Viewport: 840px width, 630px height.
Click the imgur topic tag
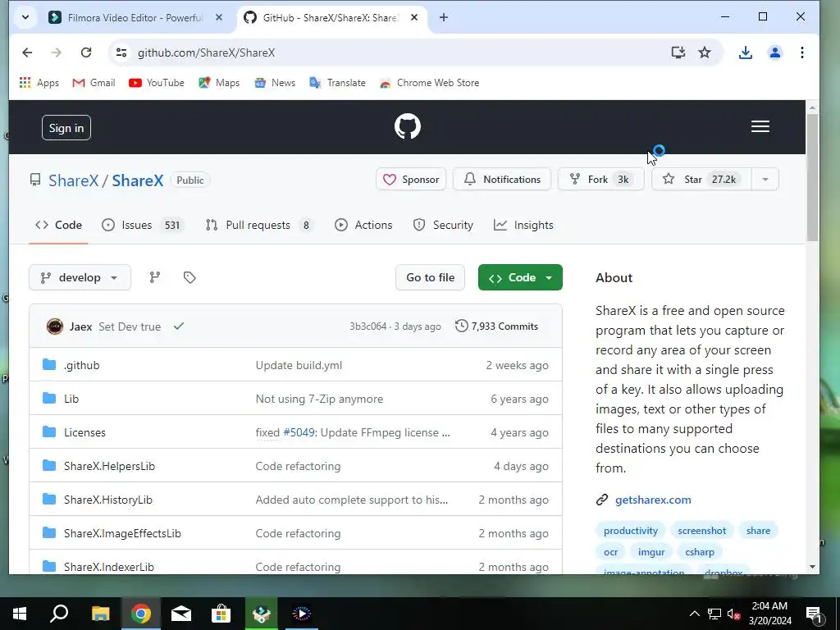click(651, 552)
